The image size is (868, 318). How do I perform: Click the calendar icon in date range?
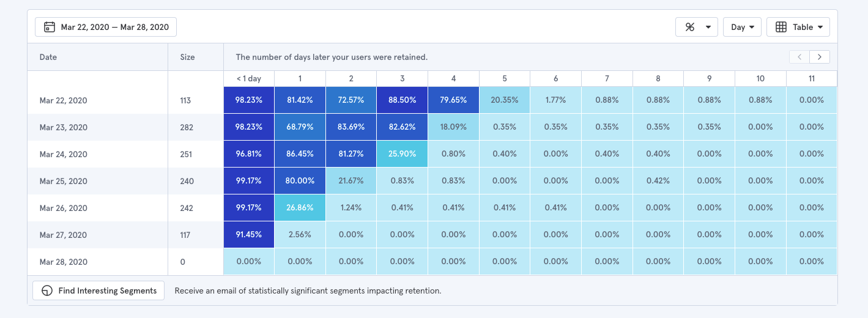tap(50, 27)
